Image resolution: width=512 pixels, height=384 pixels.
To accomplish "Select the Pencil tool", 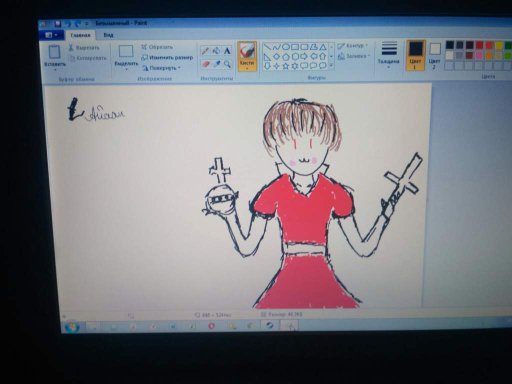I will coord(205,51).
